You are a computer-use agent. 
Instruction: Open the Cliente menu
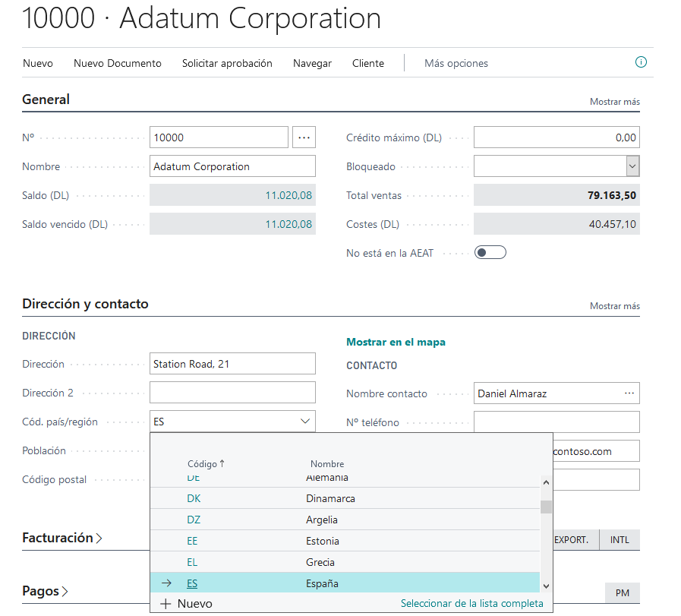pos(368,64)
